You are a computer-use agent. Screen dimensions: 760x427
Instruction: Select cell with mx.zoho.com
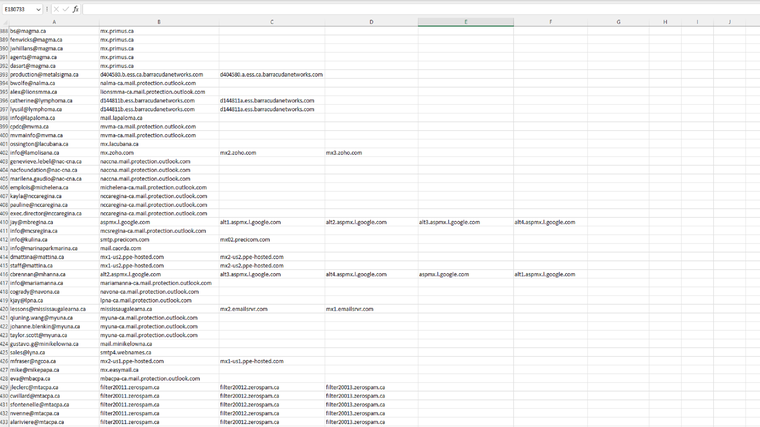pos(118,152)
